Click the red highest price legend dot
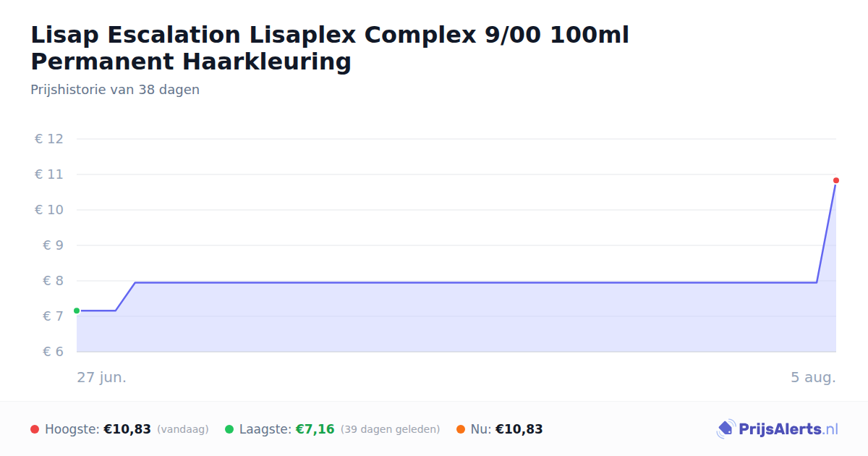 pyautogui.click(x=35, y=429)
